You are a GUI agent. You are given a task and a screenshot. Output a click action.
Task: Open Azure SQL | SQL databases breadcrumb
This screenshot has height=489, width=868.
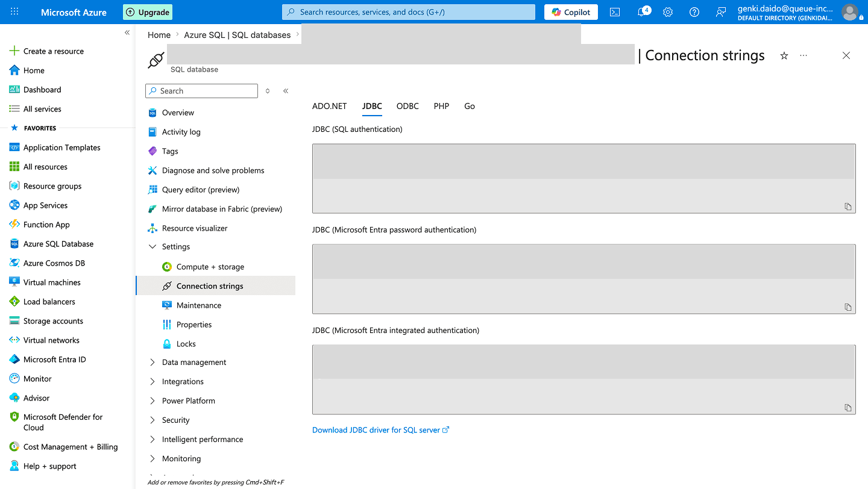[x=237, y=35]
